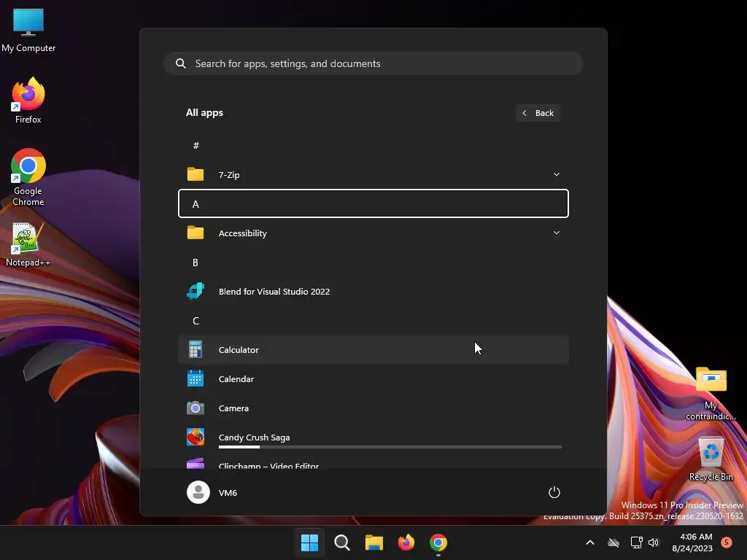Open Clipchamp Video Editor icon
Viewport: 747px width, 560px height.
[x=196, y=463]
